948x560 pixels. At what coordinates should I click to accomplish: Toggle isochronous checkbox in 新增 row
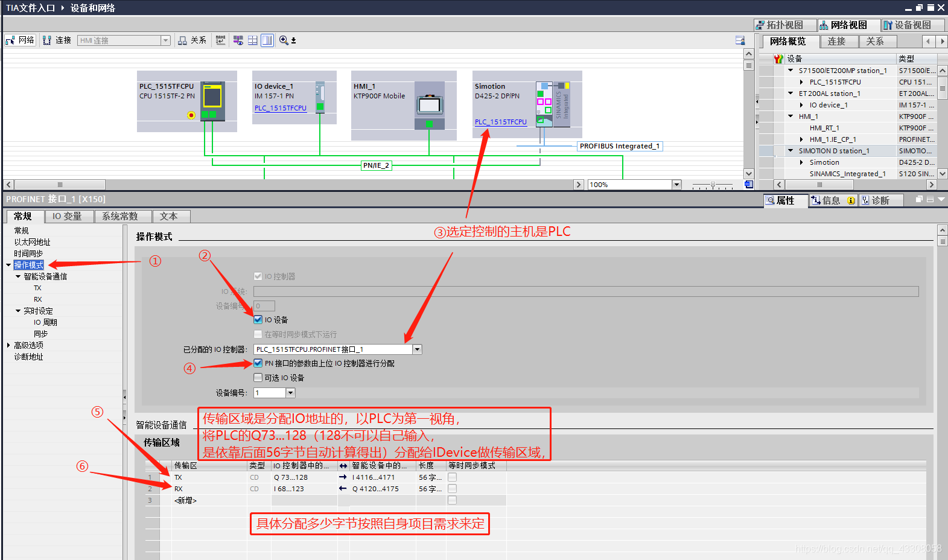pos(453,500)
